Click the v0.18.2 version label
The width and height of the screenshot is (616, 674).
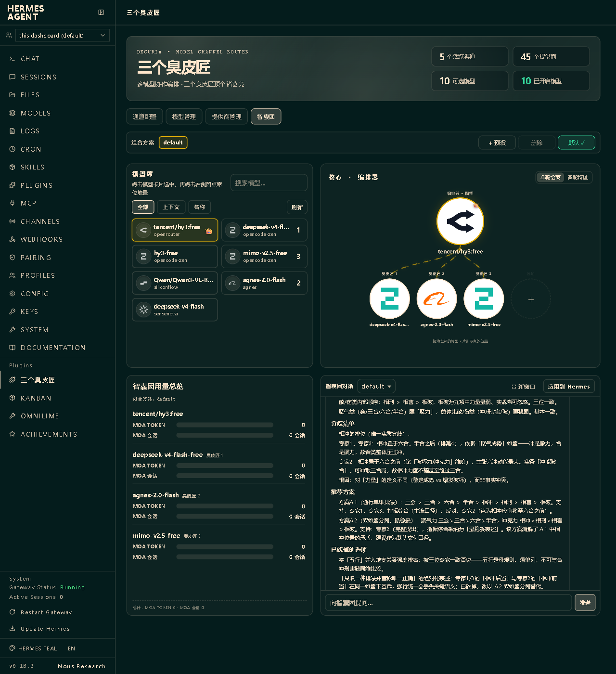coord(21,666)
